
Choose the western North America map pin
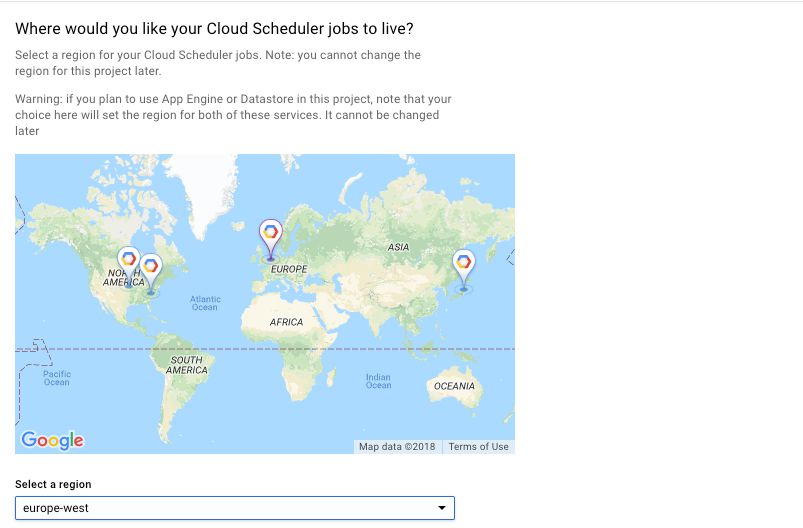tap(129, 264)
